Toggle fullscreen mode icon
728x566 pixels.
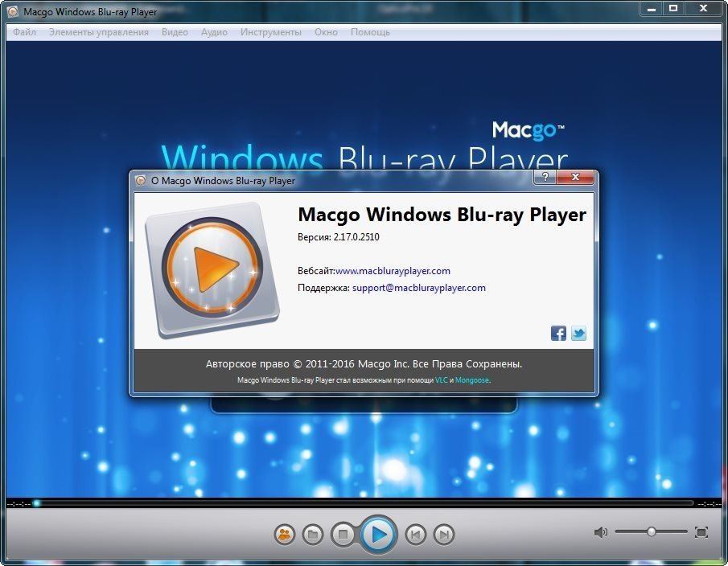(701, 532)
